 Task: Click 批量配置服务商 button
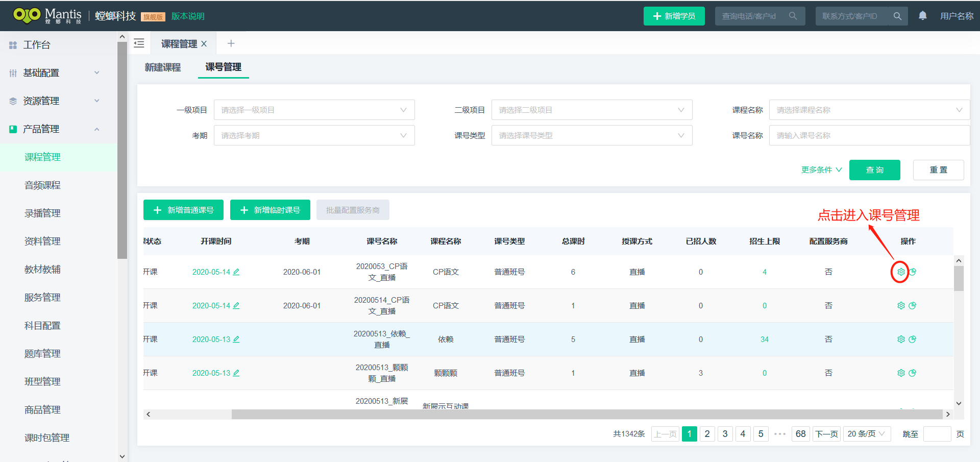coord(353,210)
